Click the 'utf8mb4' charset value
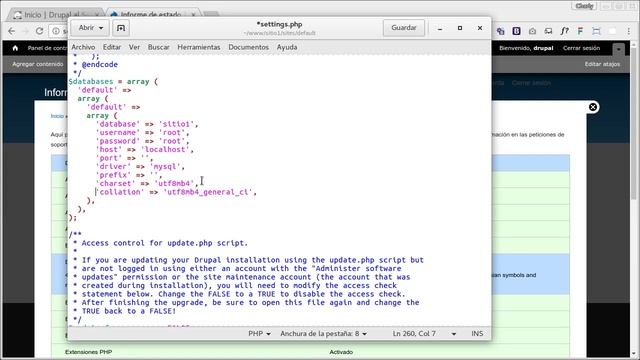This screenshot has width=640, height=360. pyautogui.click(x=174, y=184)
